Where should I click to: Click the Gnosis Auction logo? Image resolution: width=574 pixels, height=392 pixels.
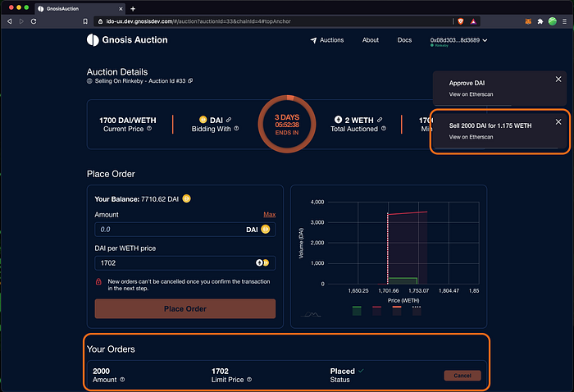point(127,40)
